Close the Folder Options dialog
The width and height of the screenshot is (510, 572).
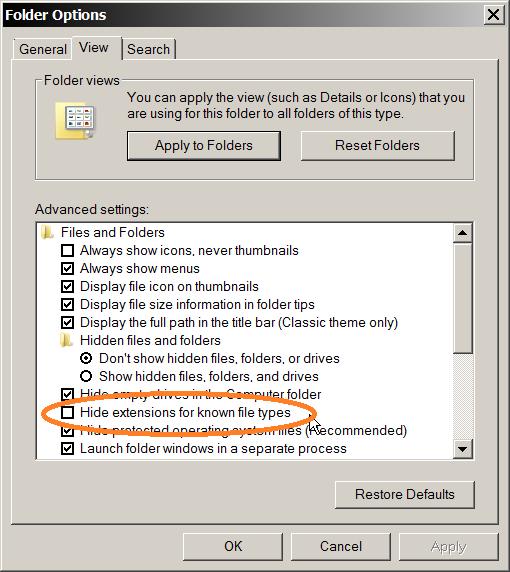494,15
